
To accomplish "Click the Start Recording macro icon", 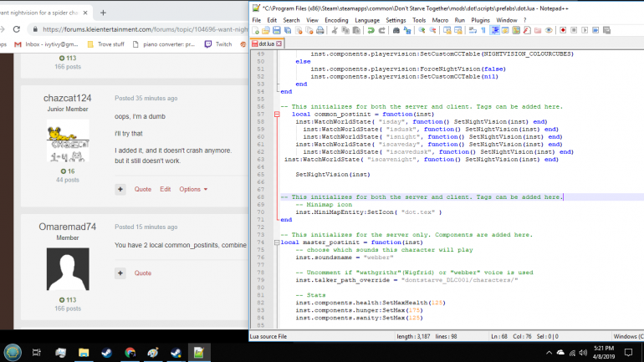I will pyautogui.click(x=564, y=30).
